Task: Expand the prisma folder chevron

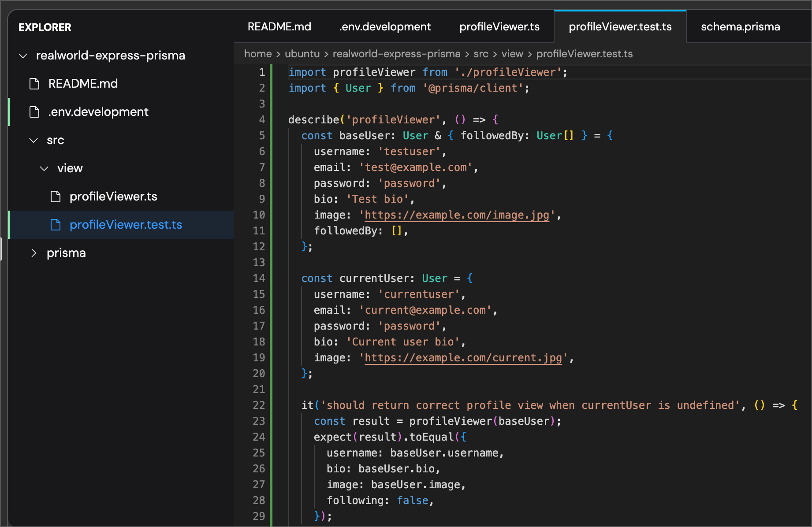Action: [34, 253]
